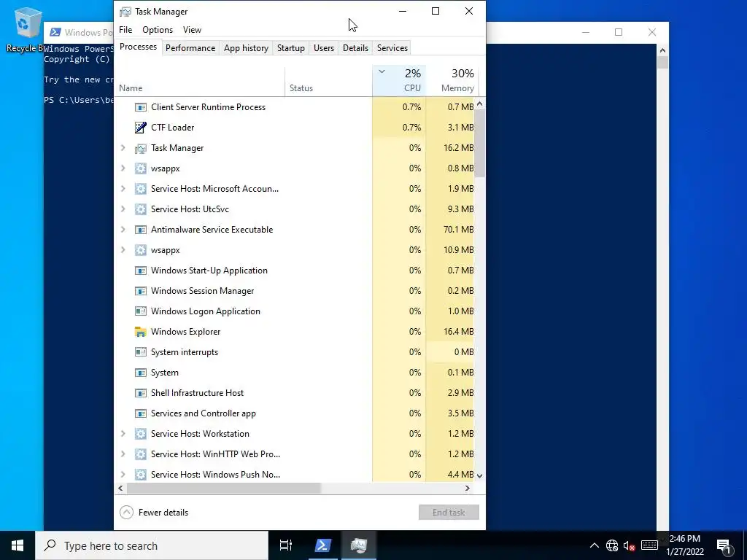Expand Antimalware Service Executable group
The height and width of the screenshot is (560, 747).
coord(123,230)
